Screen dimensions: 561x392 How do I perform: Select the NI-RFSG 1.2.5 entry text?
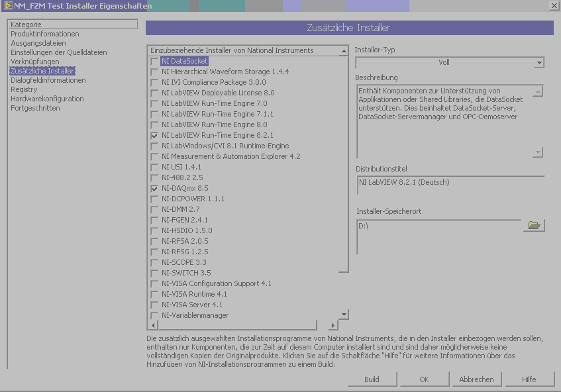tap(185, 252)
